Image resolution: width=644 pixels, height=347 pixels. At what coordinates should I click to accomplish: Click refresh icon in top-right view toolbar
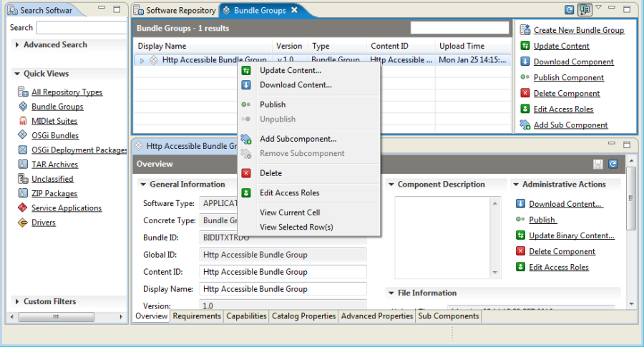(570, 10)
